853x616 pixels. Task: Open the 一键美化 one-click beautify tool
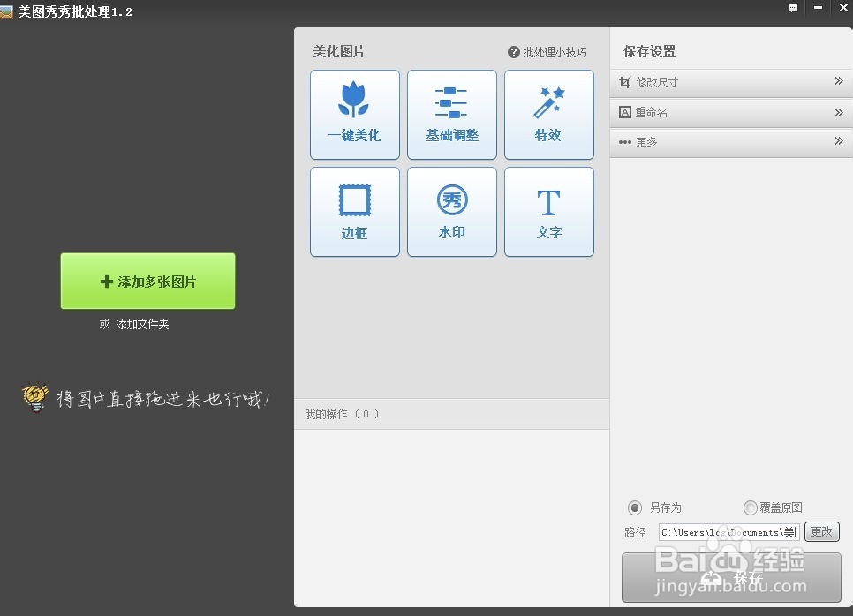[355, 115]
